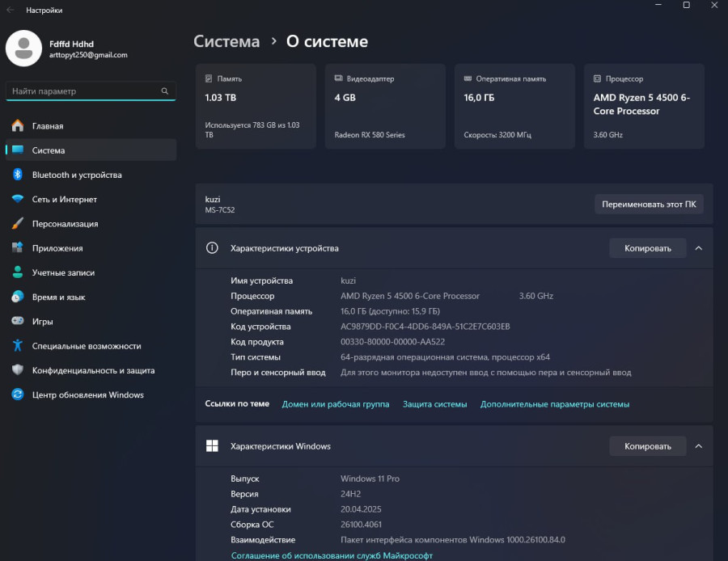The image size is (728, 561).
Task: Open Домен или рабочая группа link
Action: [x=336, y=404]
